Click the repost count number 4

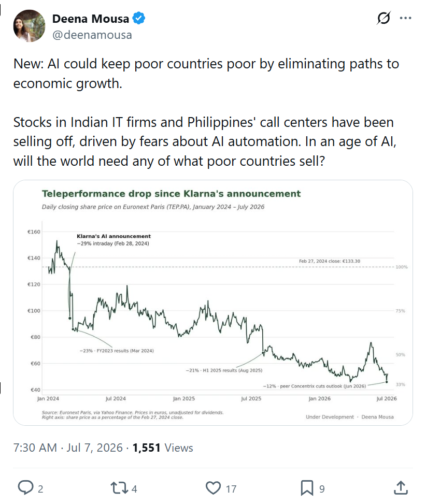[x=134, y=489]
